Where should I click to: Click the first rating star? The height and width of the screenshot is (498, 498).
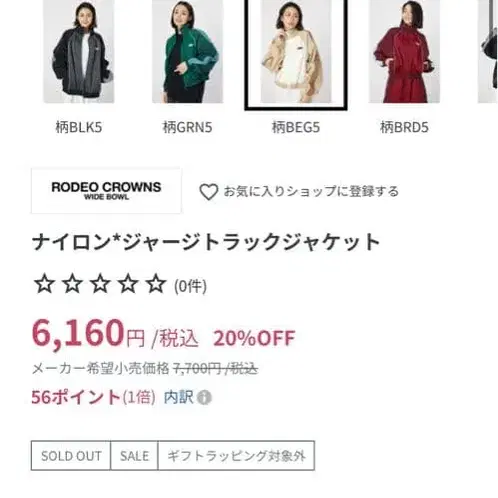pyautogui.click(x=44, y=284)
